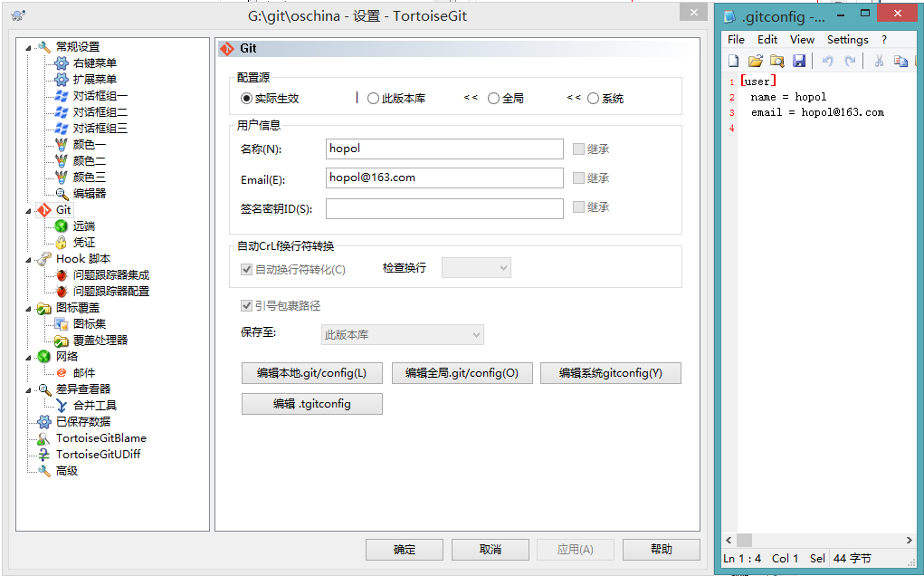Viewport: 924px width, 576px height.
Task: Click the bug icon beside 问题跟踪器配置
Action: pyautogui.click(x=62, y=292)
